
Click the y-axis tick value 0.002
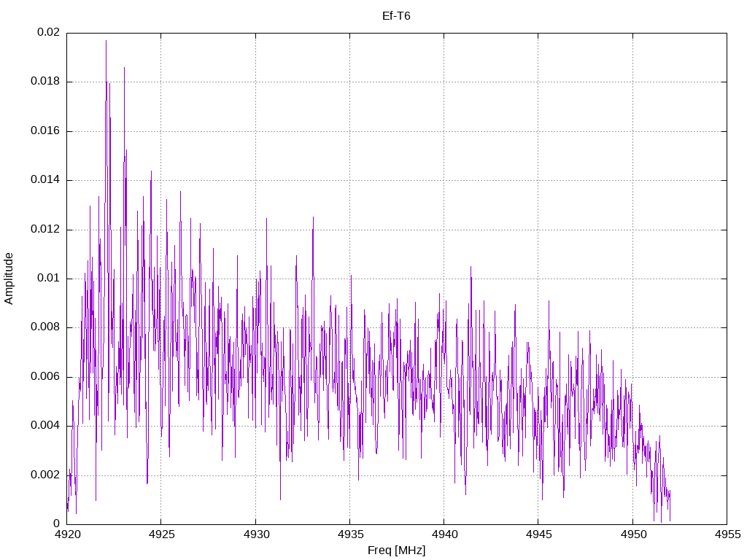45,475
